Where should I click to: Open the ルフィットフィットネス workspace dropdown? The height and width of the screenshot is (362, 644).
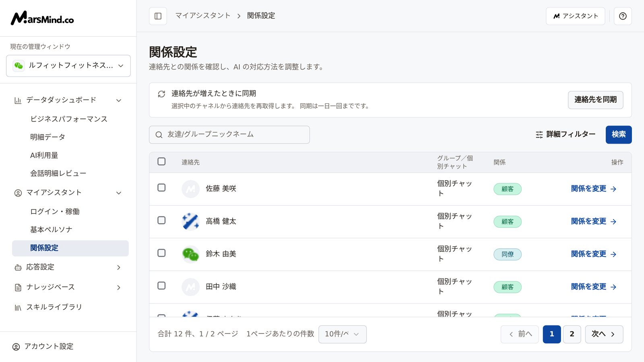(x=68, y=66)
